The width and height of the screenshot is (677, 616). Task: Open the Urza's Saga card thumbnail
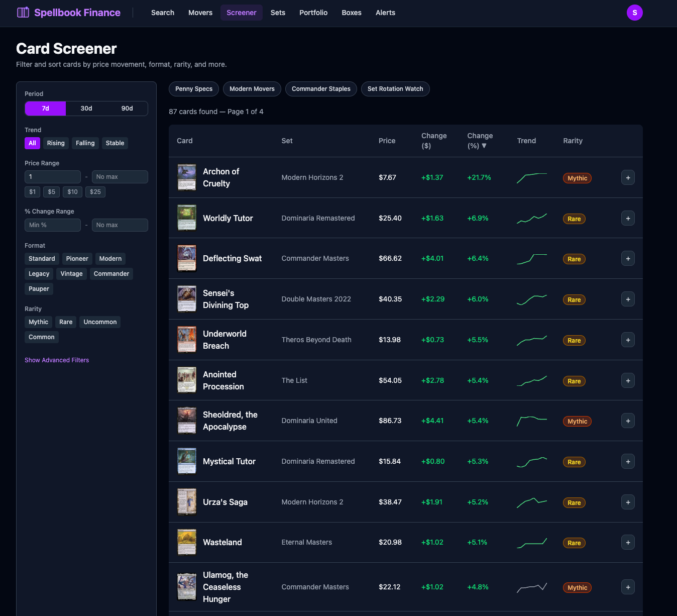(186, 501)
